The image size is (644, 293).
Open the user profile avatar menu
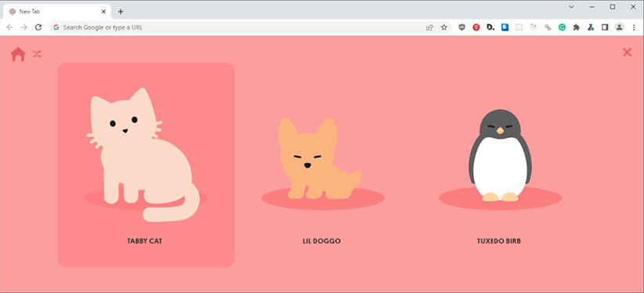(619, 27)
